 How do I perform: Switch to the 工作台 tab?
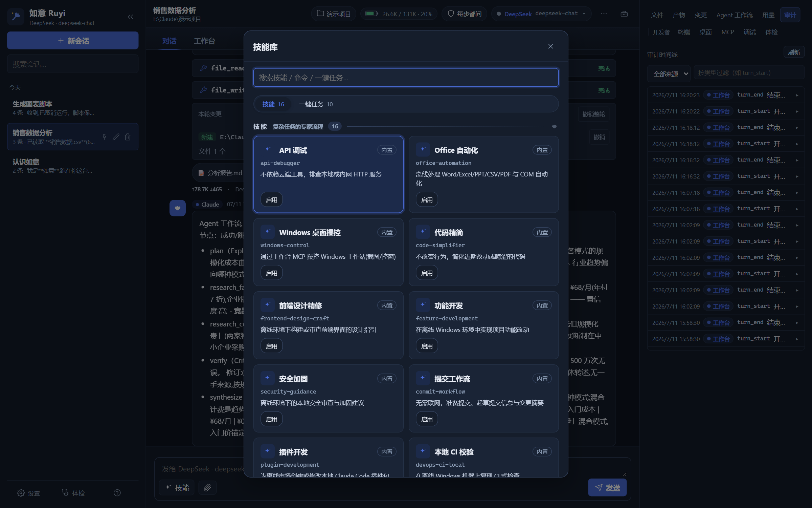pyautogui.click(x=204, y=41)
